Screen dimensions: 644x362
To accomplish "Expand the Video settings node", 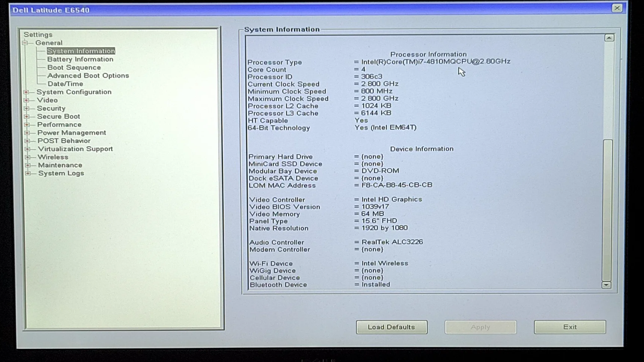I will click(x=26, y=100).
